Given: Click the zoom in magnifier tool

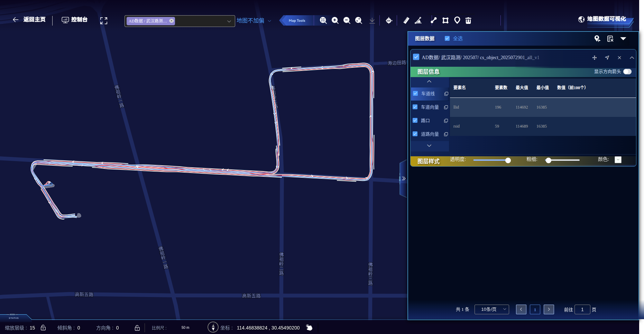Looking at the screenshot, I should pos(335,20).
